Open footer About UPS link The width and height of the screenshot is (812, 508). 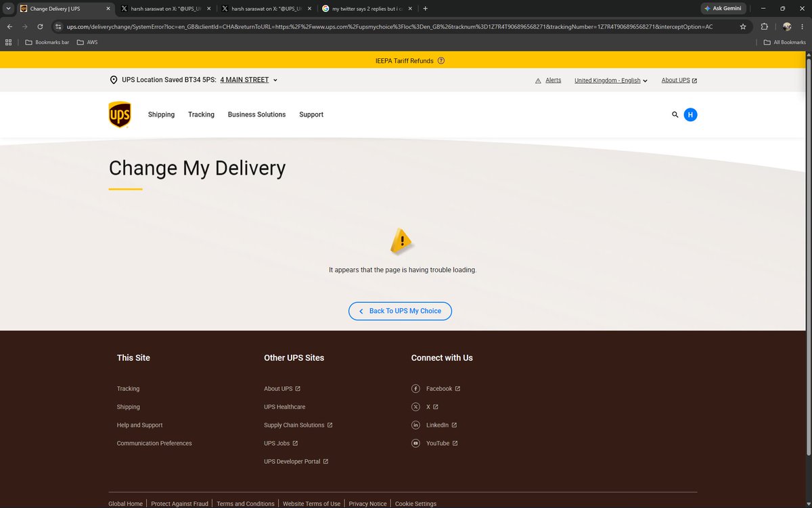pyautogui.click(x=282, y=389)
